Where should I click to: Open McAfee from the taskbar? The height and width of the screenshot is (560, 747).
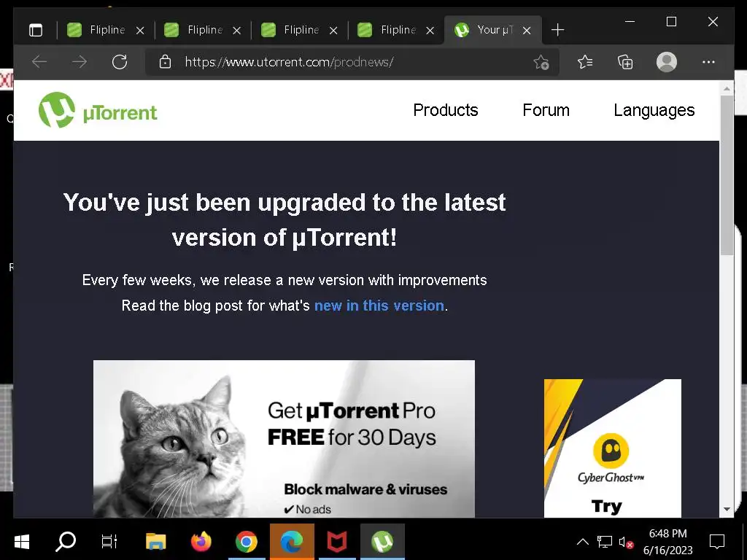click(337, 542)
